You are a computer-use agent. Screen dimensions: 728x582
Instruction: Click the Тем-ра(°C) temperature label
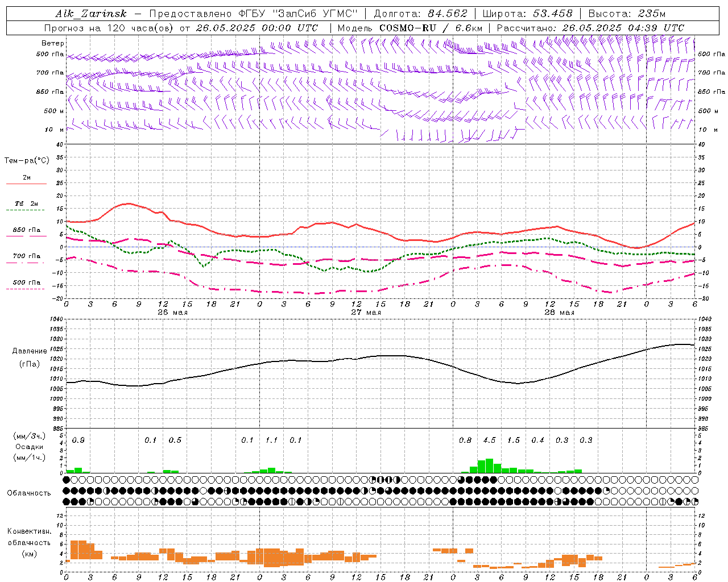pyautogui.click(x=27, y=161)
